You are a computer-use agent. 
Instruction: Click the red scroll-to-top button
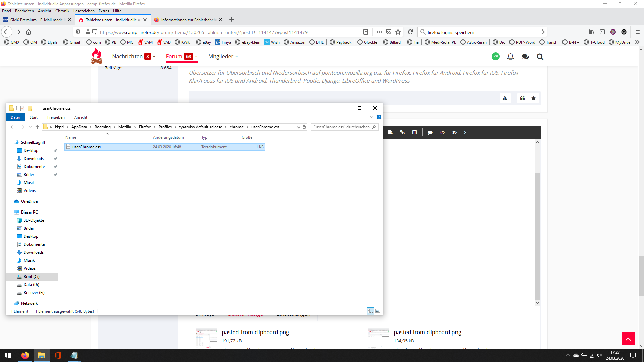(x=628, y=339)
